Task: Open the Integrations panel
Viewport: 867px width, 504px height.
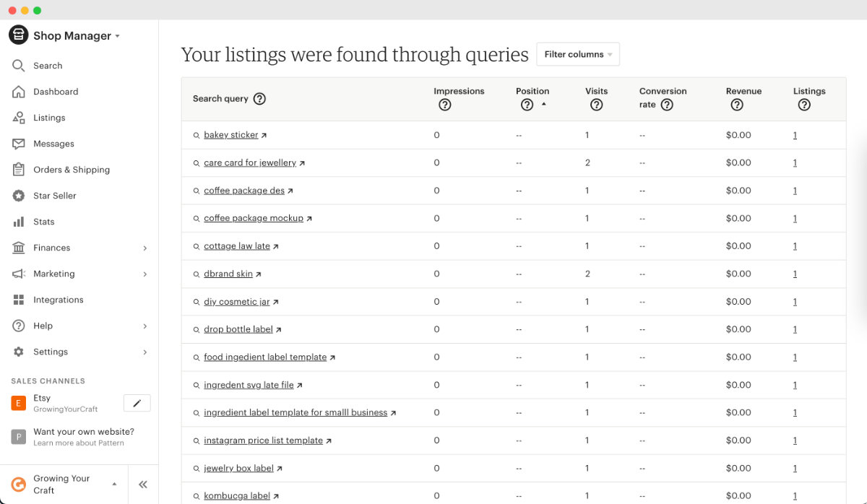Action: pyautogui.click(x=58, y=300)
